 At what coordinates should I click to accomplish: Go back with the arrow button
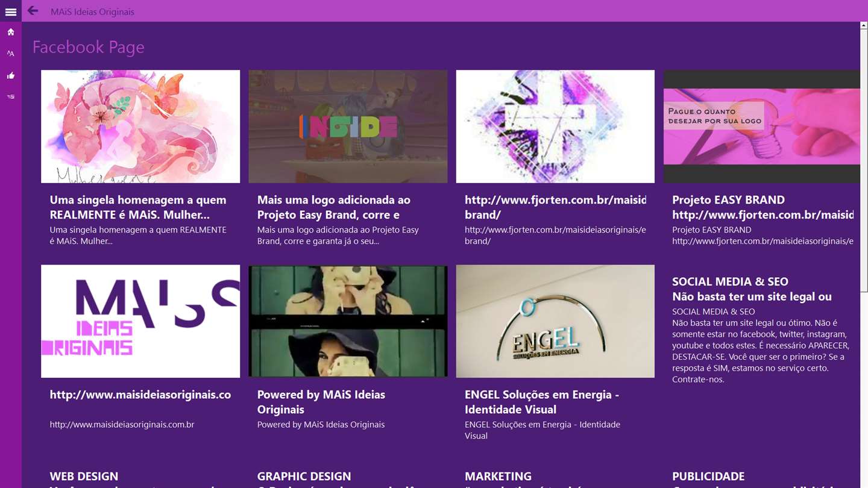[x=33, y=11]
